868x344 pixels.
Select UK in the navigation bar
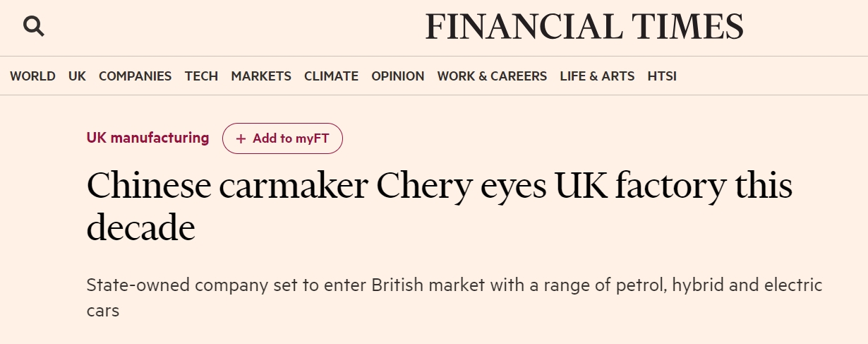pyautogui.click(x=77, y=76)
